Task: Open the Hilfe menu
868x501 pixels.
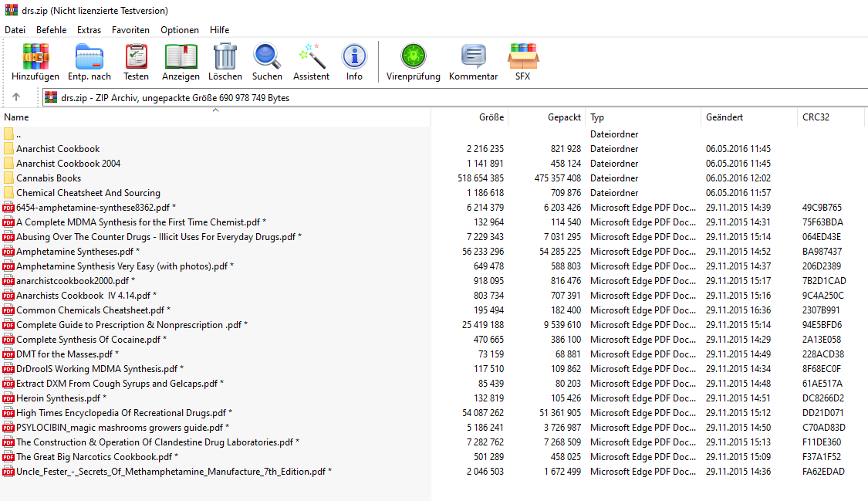Action: [220, 30]
